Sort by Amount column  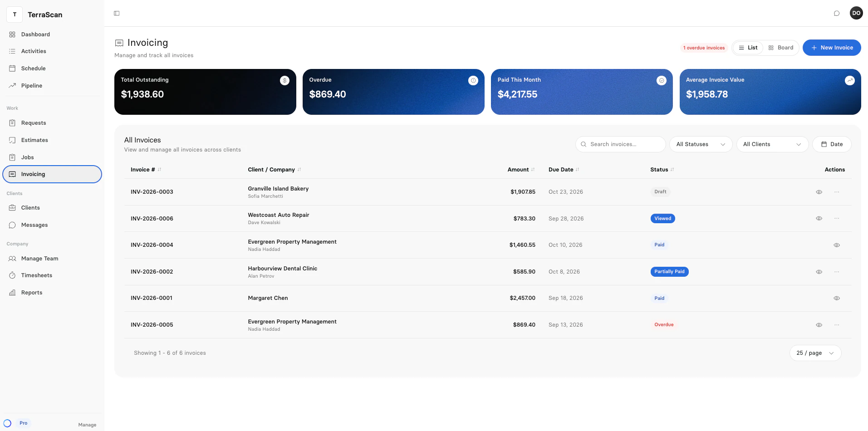click(521, 170)
